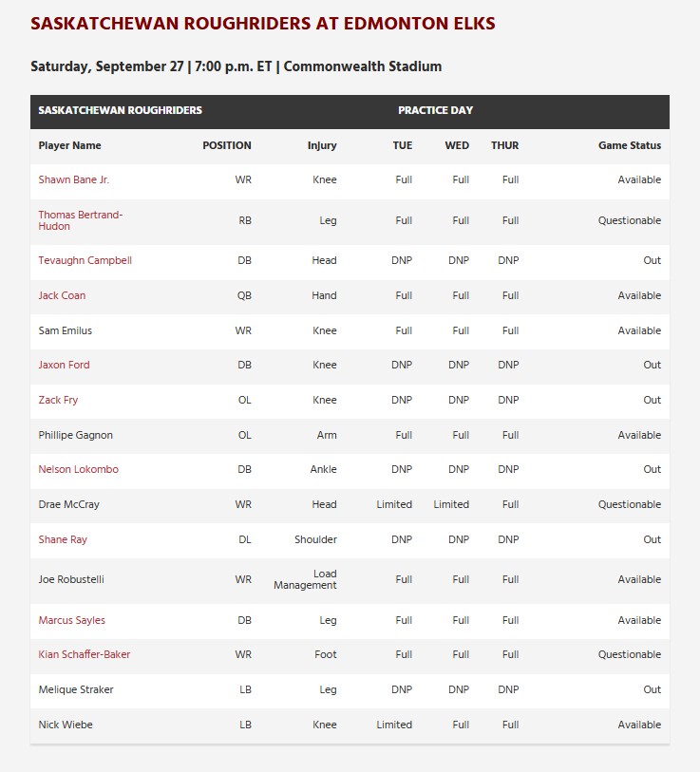Select the Jack Coan link
Screen dimensions: 700x772
[x=62, y=295]
